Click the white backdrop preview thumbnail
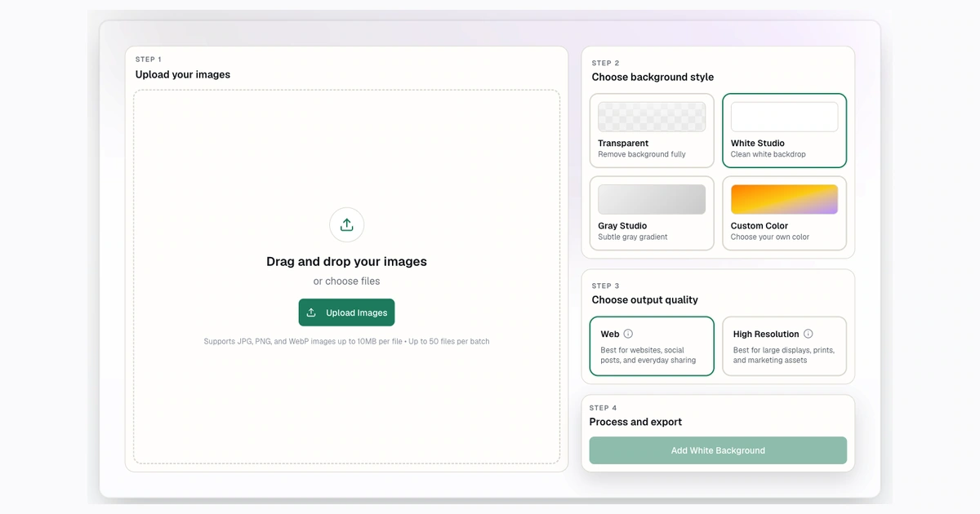 coord(784,117)
